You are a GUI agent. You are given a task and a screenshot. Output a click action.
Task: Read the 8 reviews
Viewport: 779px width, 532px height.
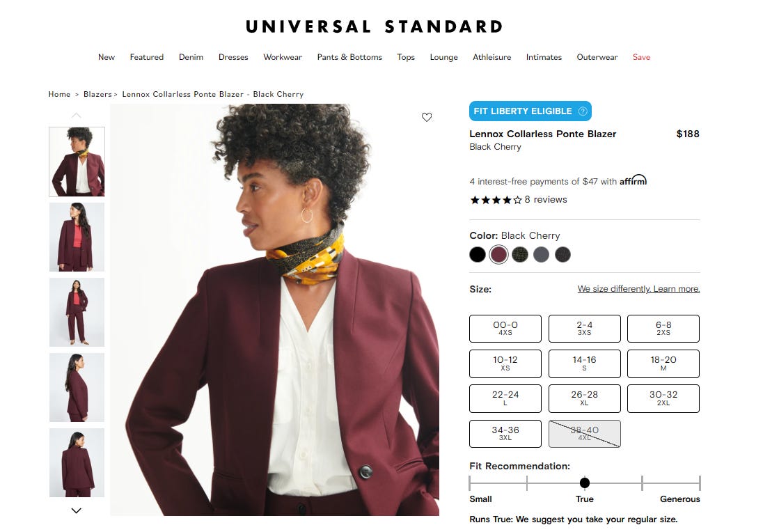(546, 200)
